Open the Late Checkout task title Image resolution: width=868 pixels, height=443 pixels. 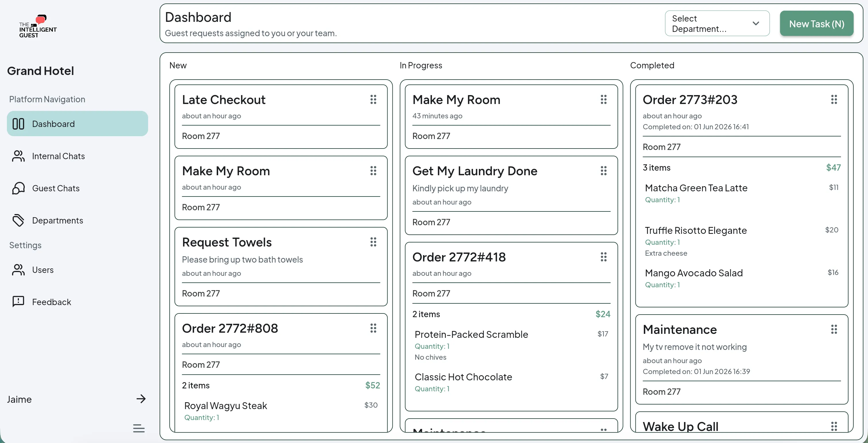[x=224, y=100]
